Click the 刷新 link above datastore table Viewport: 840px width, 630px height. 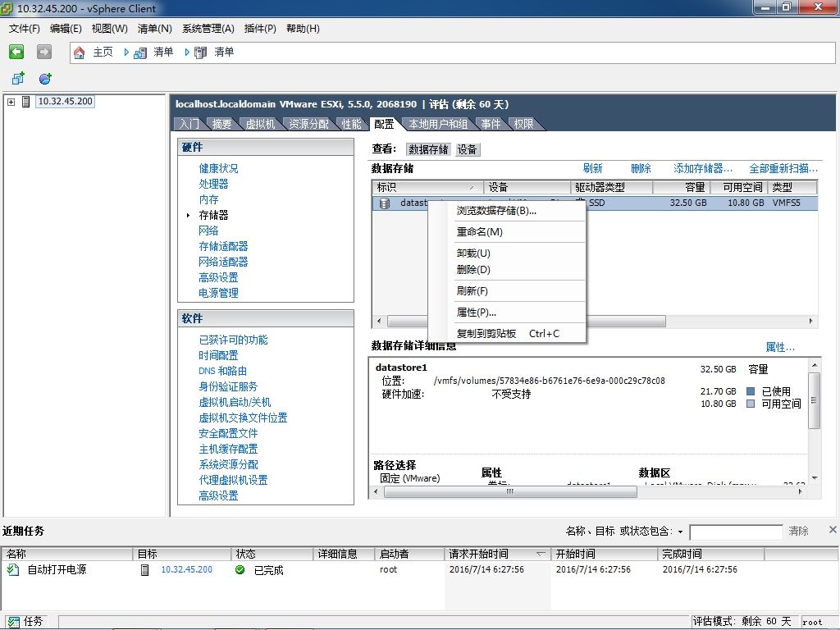pos(592,168)
